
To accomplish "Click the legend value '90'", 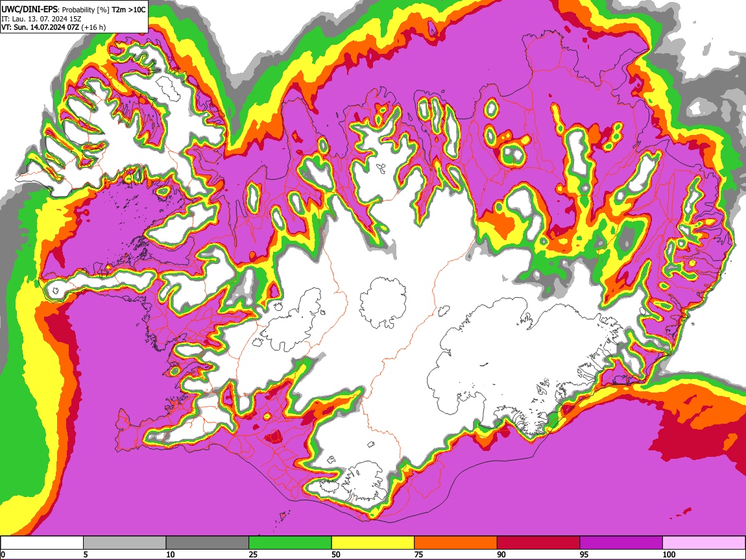I will coord(501,554).
